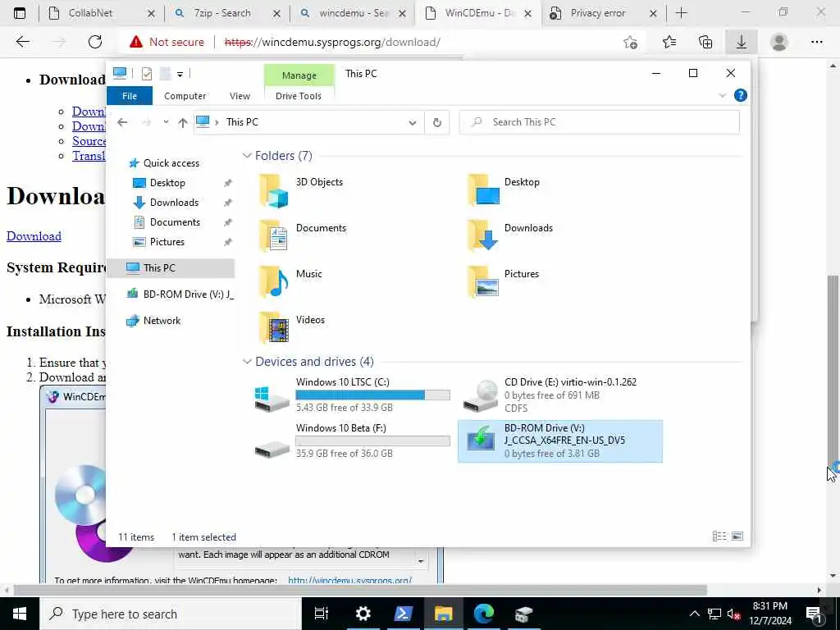Image resolution: width=840 pixels, height=630 pixels.
Task: Select the Music folder icon
Action: point(274,282)
